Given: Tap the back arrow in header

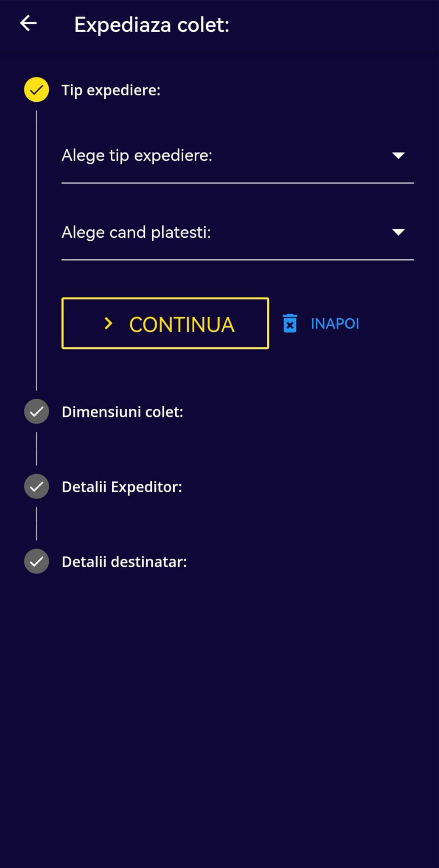Looking at the screenshot, I should pos(28,23).
